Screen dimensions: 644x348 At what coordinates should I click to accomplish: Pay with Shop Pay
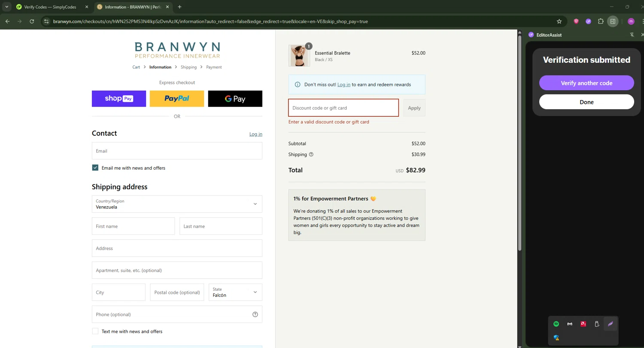119,99
